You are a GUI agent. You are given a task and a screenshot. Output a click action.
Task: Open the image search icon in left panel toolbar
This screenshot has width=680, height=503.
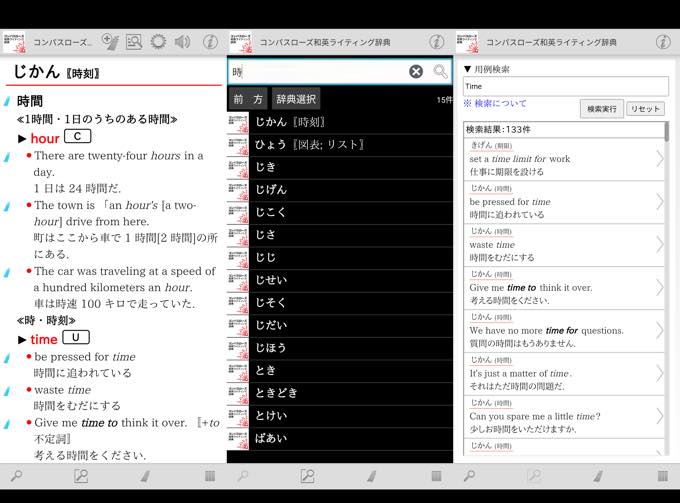click(135, 42)
